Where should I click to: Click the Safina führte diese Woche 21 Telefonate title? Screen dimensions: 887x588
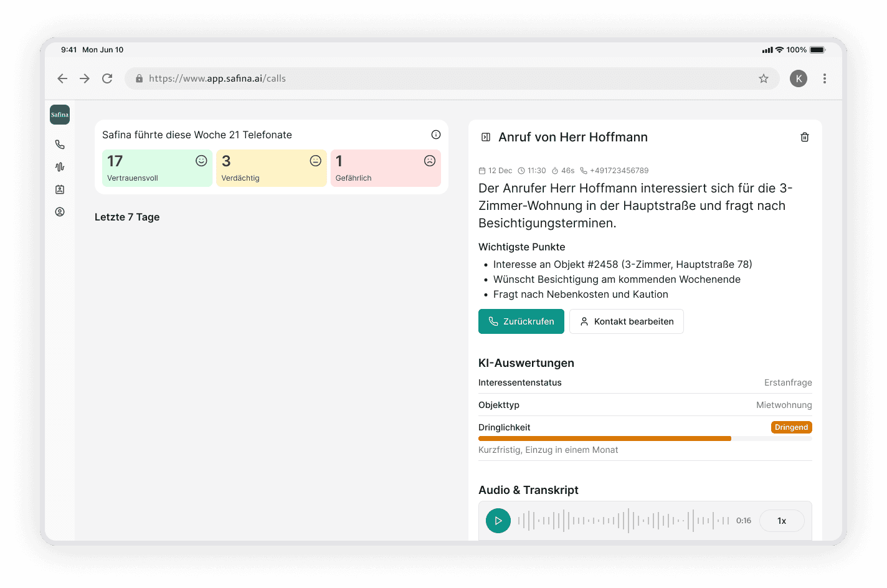tap(197, 135)
